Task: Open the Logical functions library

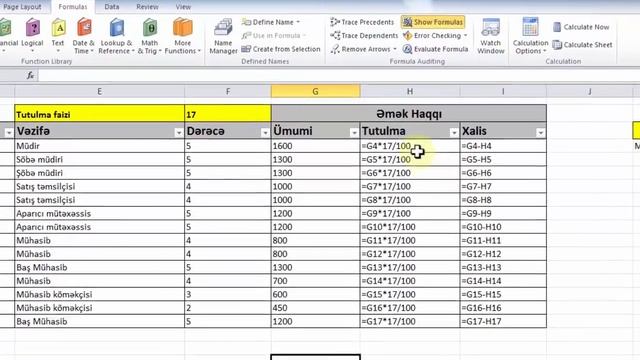Action: [x=32, y=36]
